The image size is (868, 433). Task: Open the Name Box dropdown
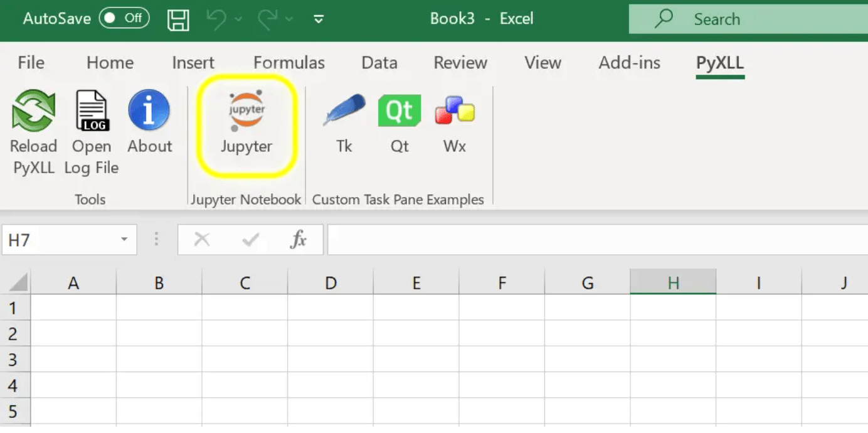124,239
